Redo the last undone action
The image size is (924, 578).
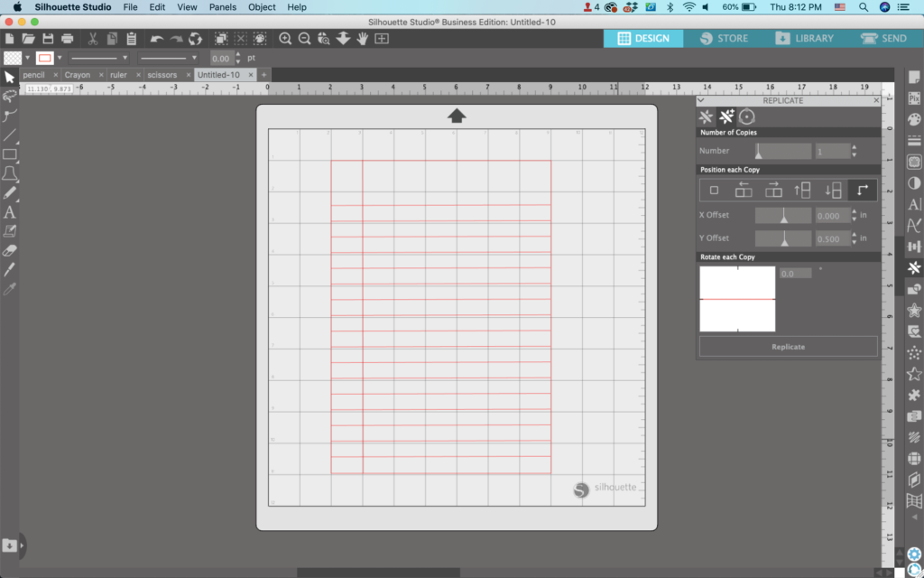[176, 39]
